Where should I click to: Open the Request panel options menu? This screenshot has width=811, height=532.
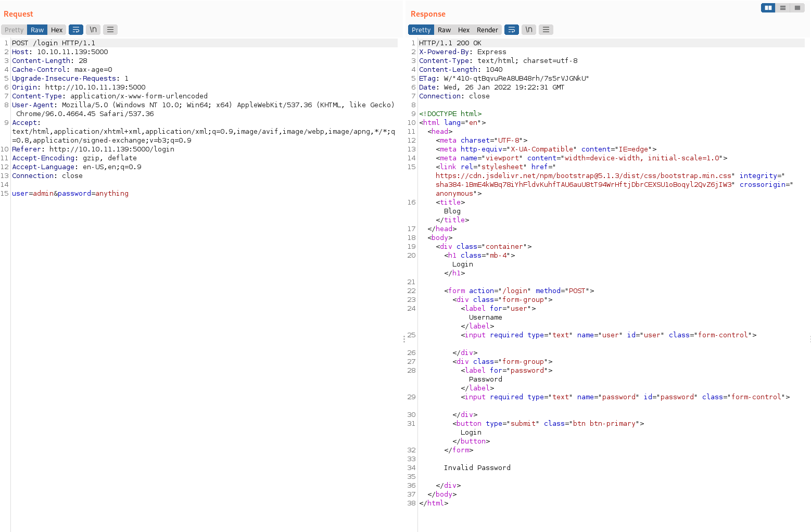point(110,30)
